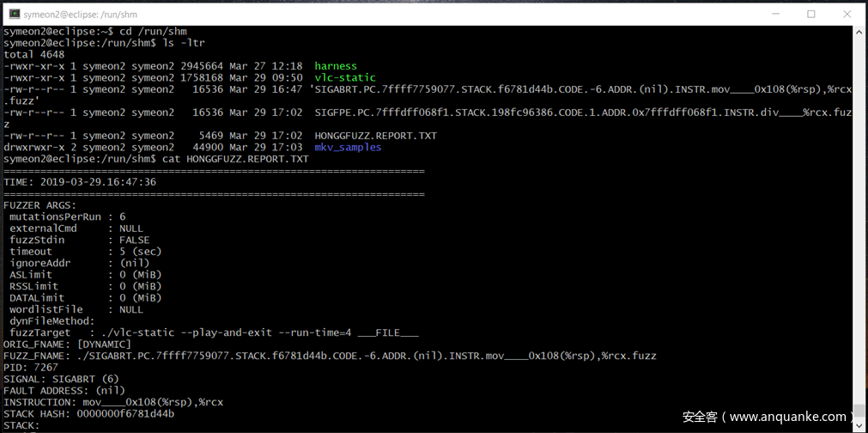Click the 'ignoreAddr : (nil)' line
This screenshot has width=868, height=433.
79,263
